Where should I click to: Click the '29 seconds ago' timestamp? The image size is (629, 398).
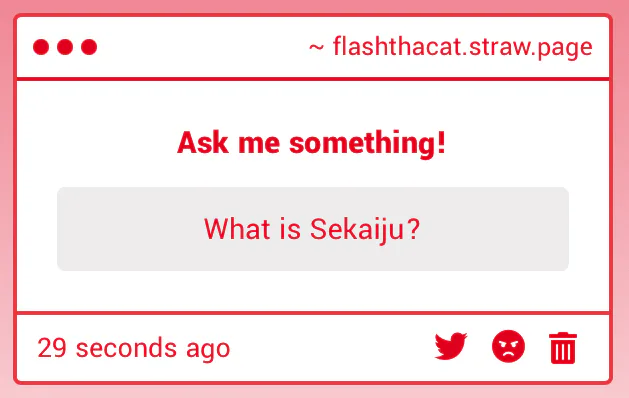(134, 348)
